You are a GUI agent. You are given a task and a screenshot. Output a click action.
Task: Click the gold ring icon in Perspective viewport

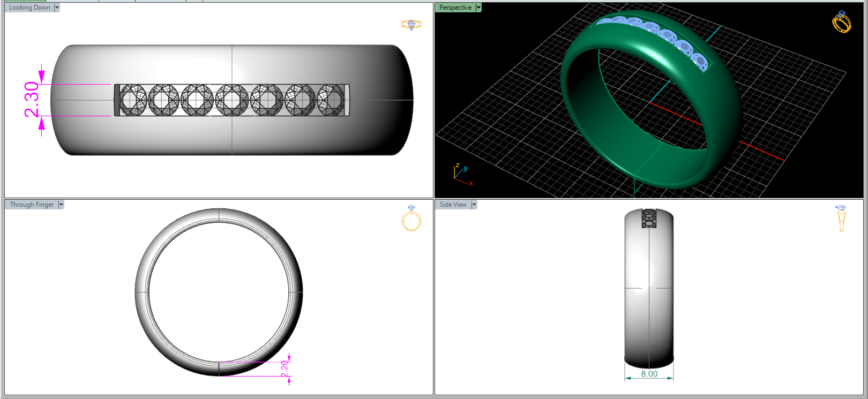pos(842,21)
